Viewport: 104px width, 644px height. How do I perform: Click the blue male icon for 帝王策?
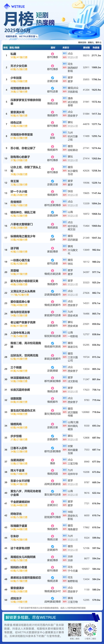tap(52, 181)
